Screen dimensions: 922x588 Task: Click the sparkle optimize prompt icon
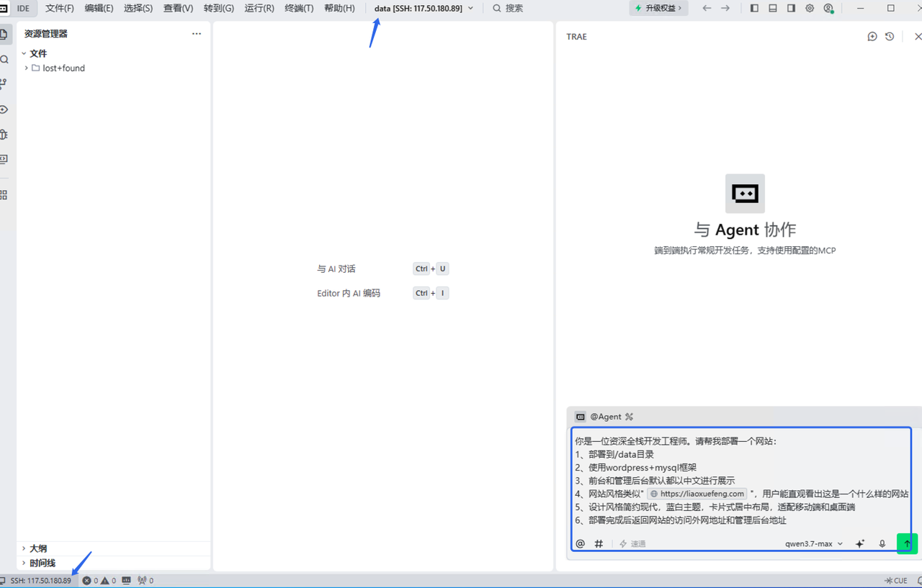click(x=859, y=543)
